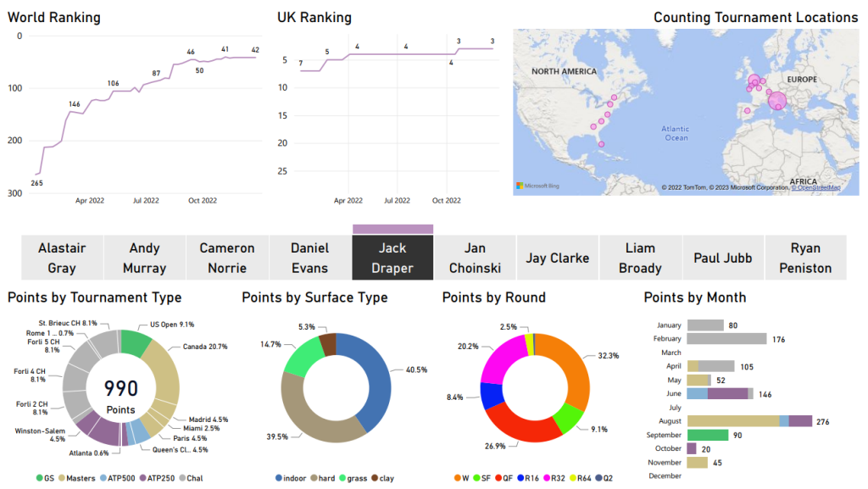The width and height of the screenshot is (868, 489).
Task: Click the Florida bubble on the map
Action: (601, 144)
